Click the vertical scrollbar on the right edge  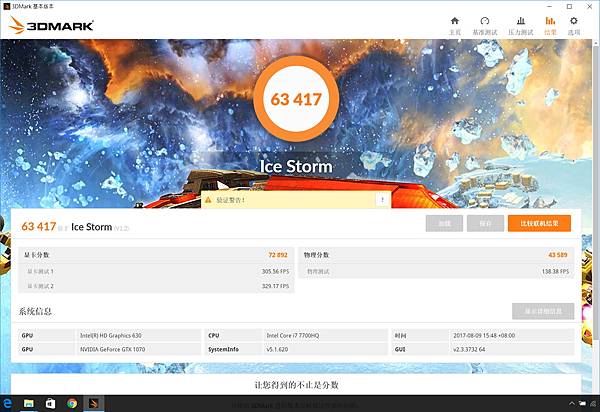[x=596, y=191]
